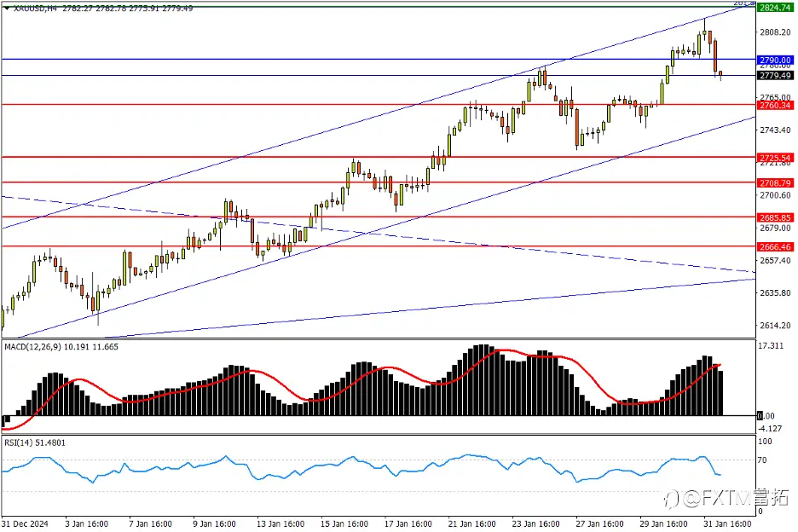Click the 2657.40 price axis value
Image resolution: width=798 pixels, height=532 pixels.
click(x=775, y=260)
